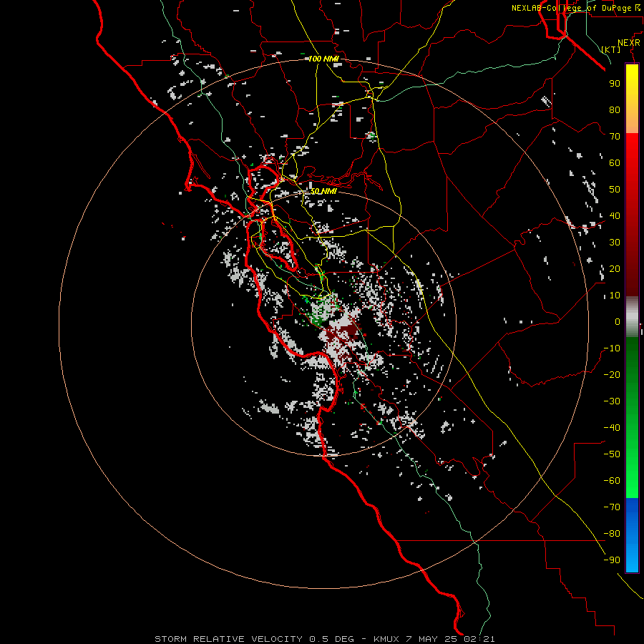Click the 50 NMI range ring label
Viewport: 644px width, 644px height.
[323, 191]
